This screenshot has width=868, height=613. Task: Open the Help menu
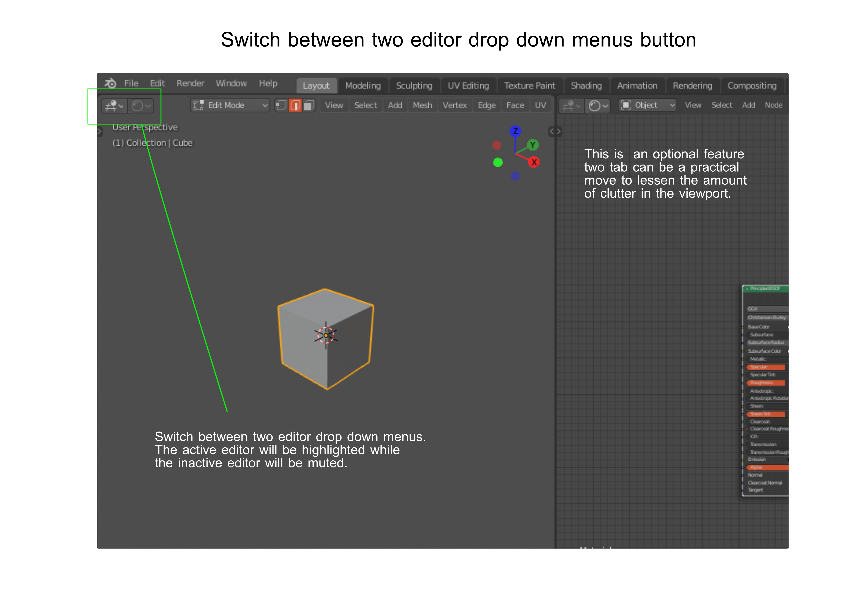click(x=268, y=83)
